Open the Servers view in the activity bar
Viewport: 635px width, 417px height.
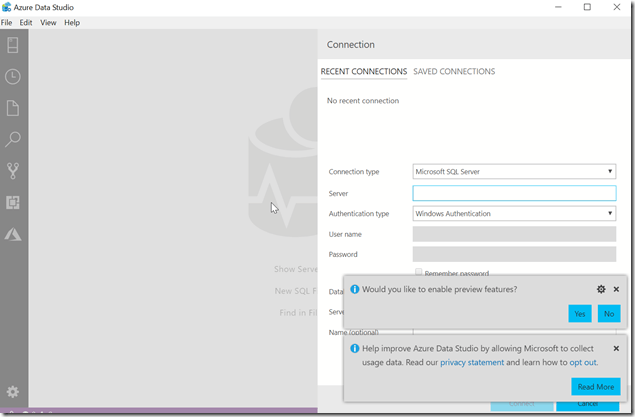(x=13, y=45)
